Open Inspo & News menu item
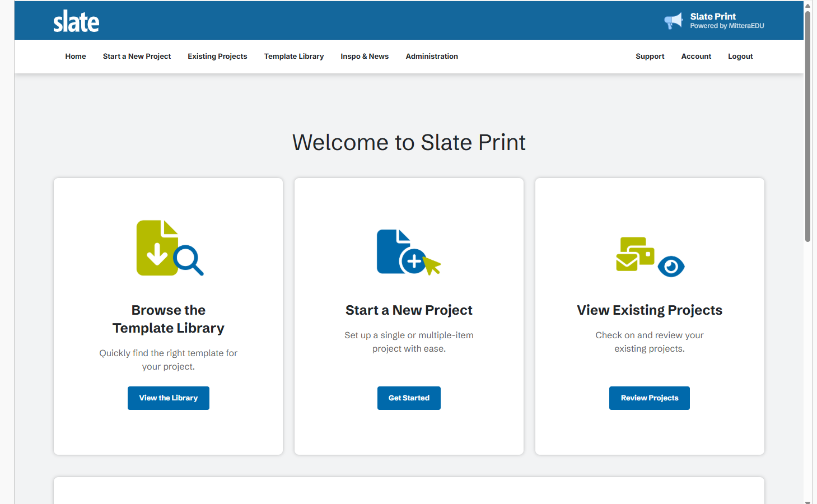 [365, 57]
